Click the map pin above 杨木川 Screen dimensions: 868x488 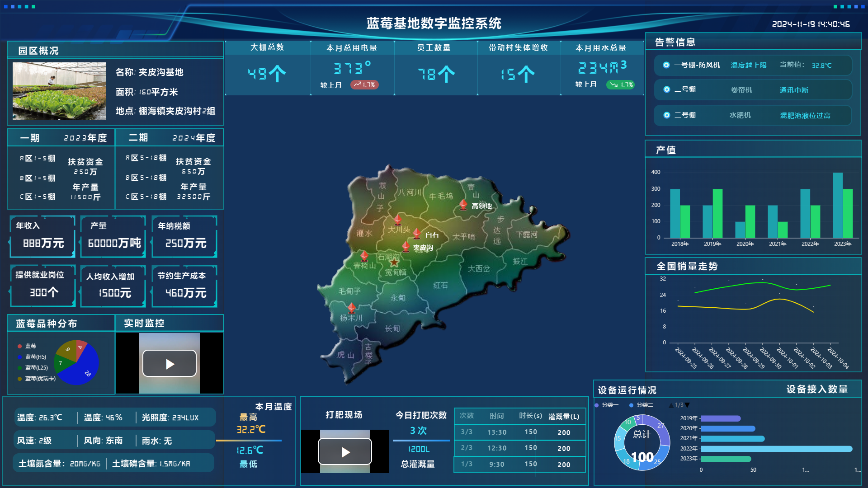[x=352, y=308]
